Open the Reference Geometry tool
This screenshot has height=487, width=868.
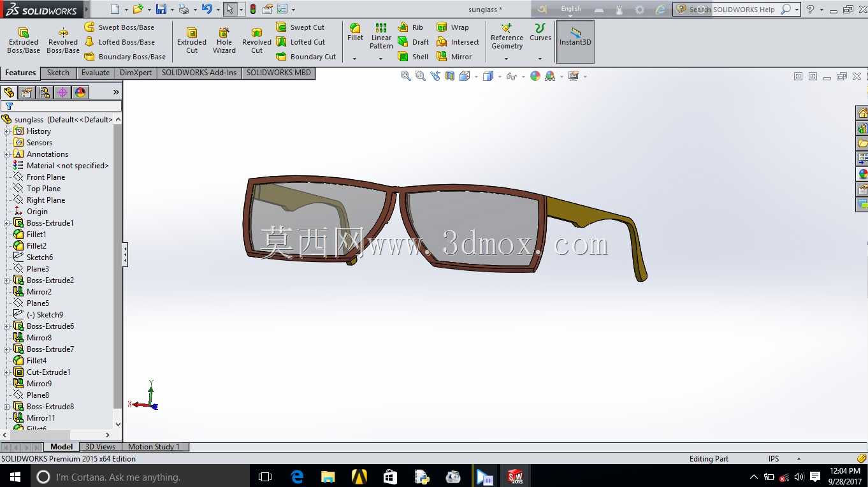507,36
